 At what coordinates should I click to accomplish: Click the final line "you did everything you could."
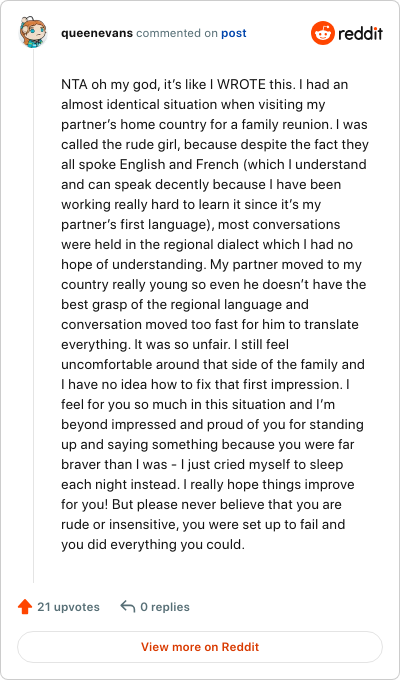(153, 545)
